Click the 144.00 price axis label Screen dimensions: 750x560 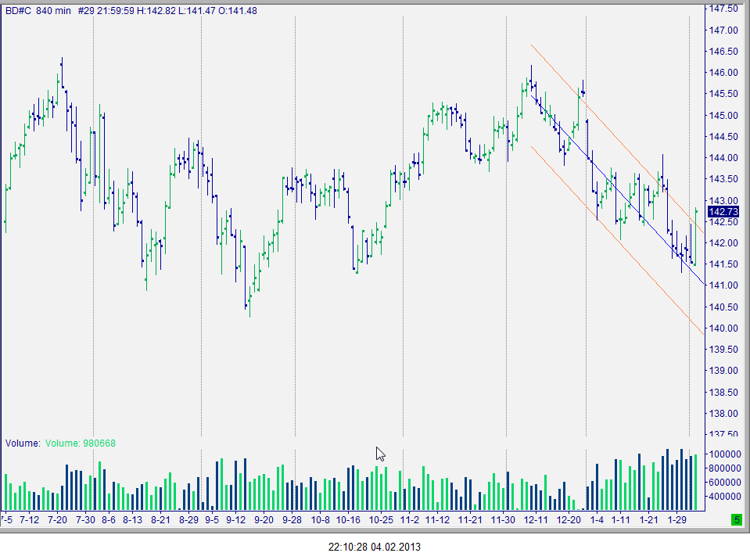723,158
